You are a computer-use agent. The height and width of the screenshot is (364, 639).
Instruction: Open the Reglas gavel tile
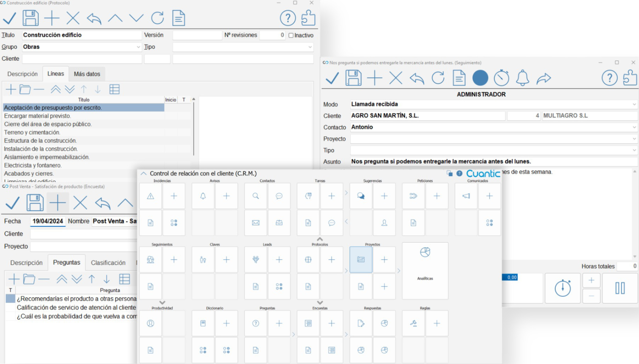(x=413, y=323)
